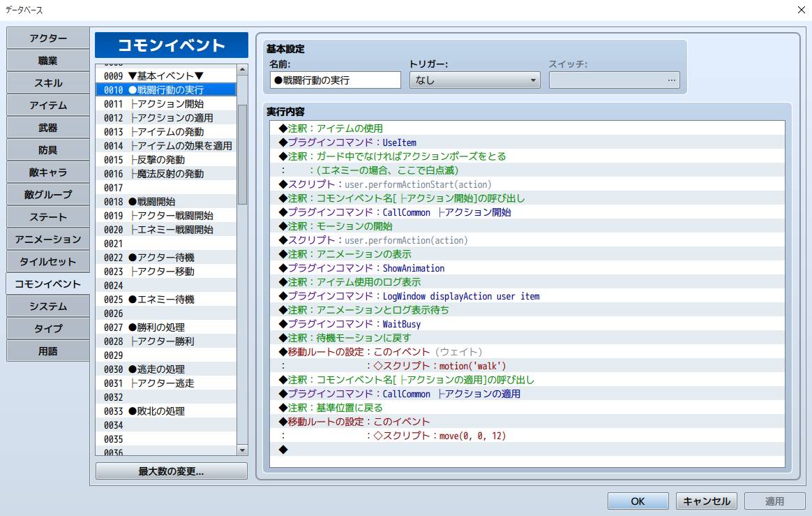Select the empty entry 0017
The height and width of the screenshot is (516, 812).
point(166,188)
